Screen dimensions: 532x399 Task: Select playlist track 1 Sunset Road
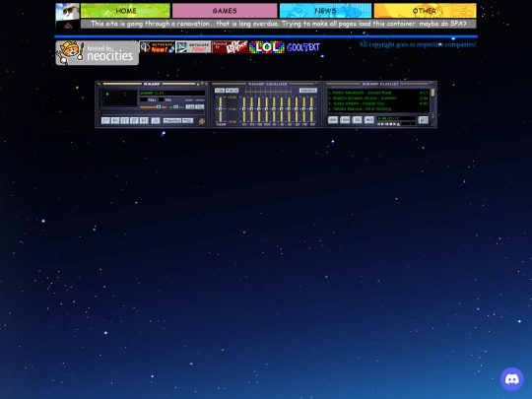coord(378,93)
